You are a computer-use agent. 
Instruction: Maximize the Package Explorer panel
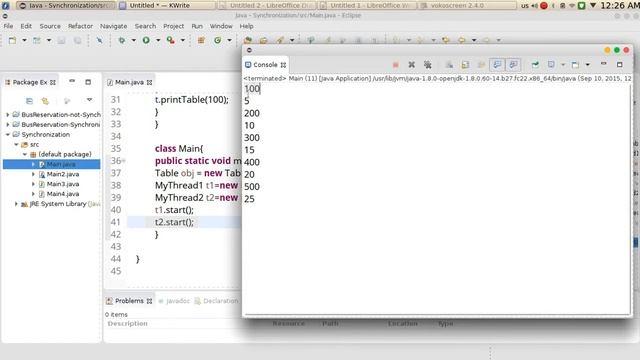point(88,82)
